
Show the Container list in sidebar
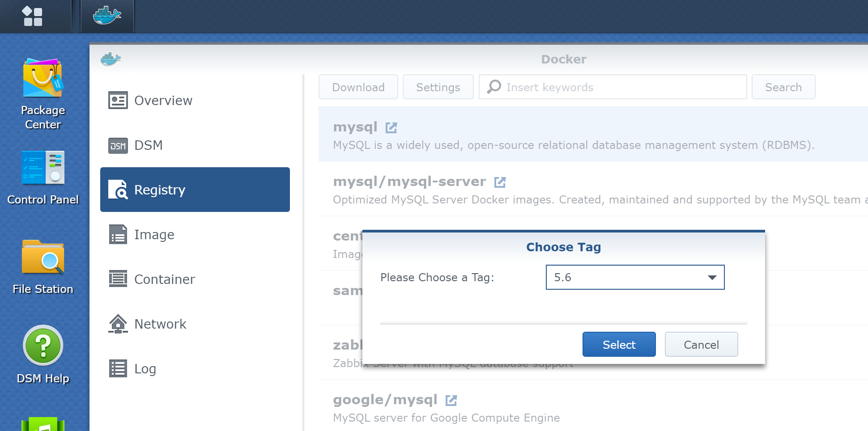coord(164,279)
